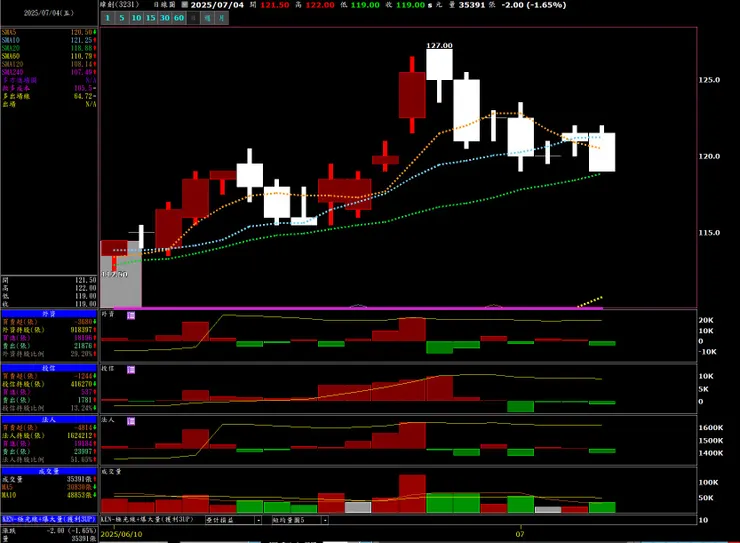Click the 法人 net buy/sell value -4814
Image resolution: width=740 pixels, height=543 pixels.
tap(83, 427)
